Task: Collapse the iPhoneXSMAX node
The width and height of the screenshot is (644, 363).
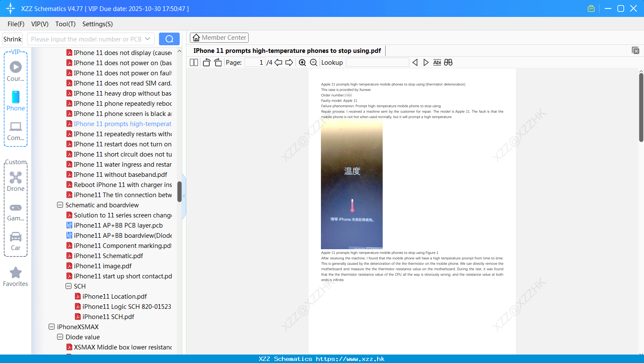Action: [x=52, y=327]
